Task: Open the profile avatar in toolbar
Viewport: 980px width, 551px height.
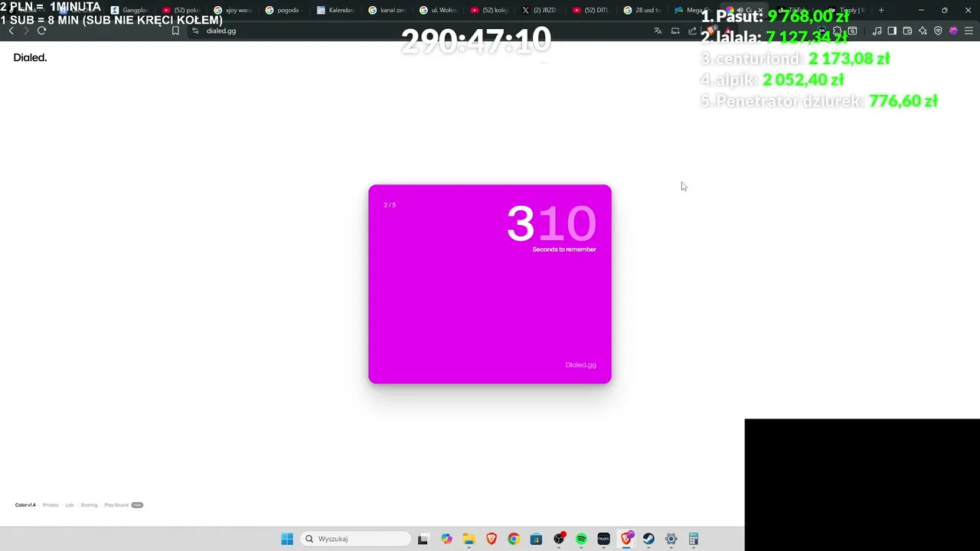Action: [953, 31]
